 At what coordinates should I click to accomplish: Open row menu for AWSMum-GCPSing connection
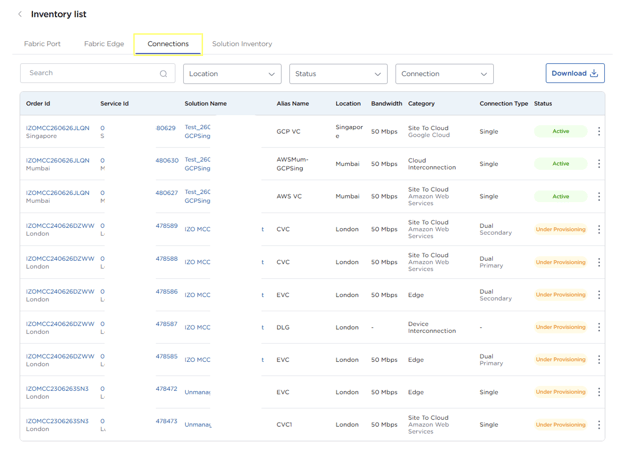(599, 164)
